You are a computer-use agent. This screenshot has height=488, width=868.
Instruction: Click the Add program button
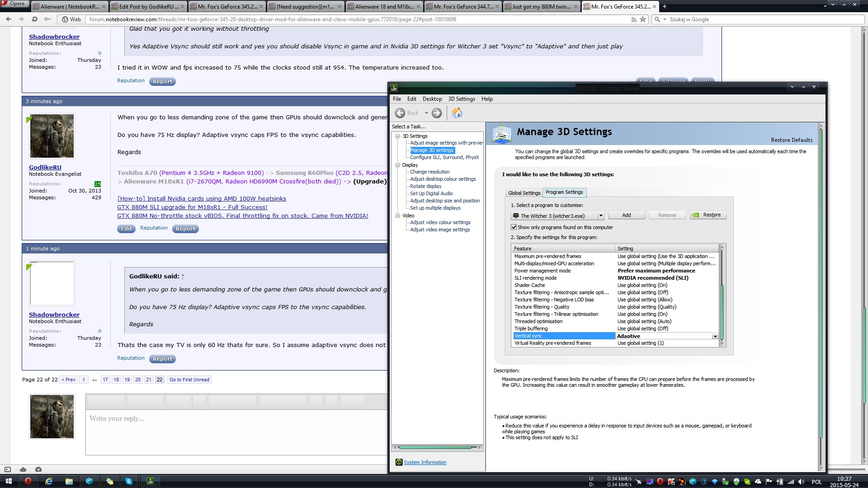[x=627, y=215]
